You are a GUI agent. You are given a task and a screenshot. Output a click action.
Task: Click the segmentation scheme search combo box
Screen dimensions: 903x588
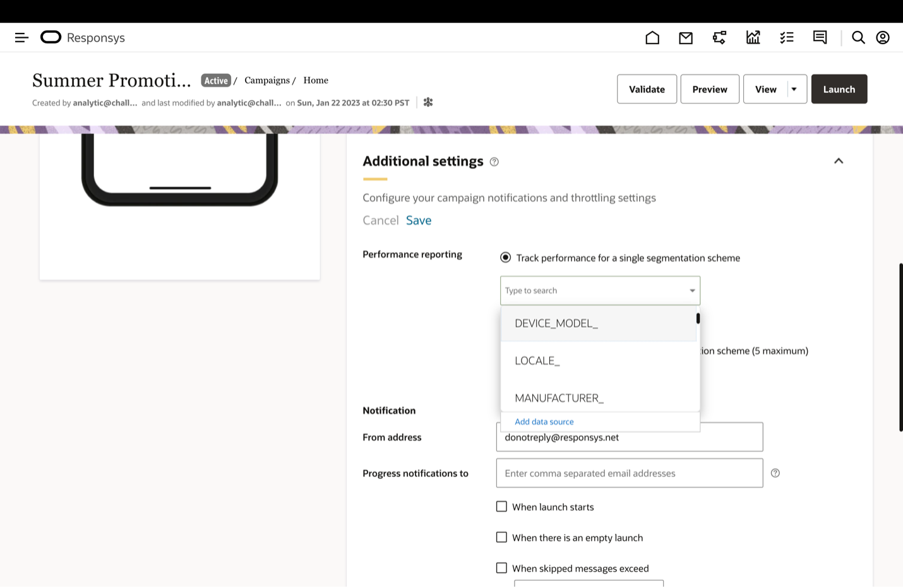pos(594,291)
